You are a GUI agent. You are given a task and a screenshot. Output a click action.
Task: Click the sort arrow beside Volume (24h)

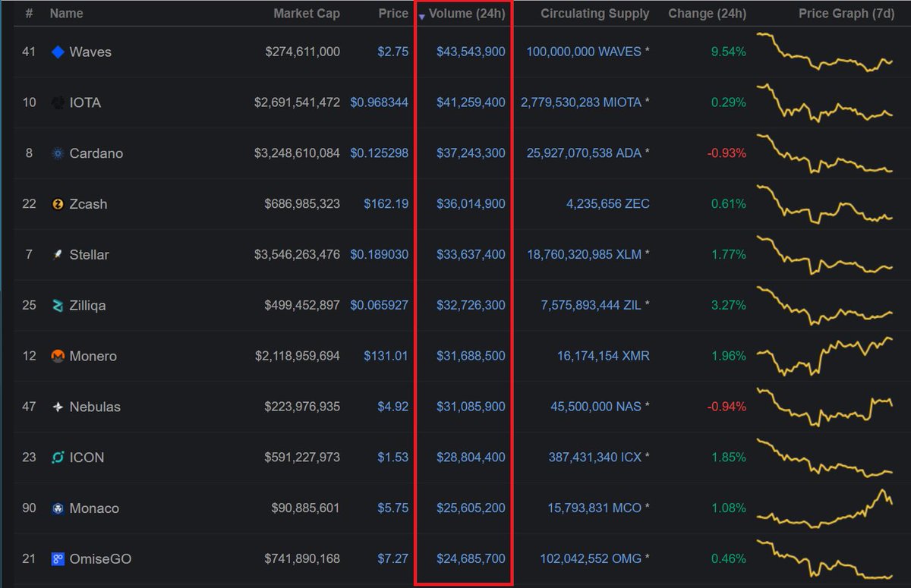click(422, 16)
